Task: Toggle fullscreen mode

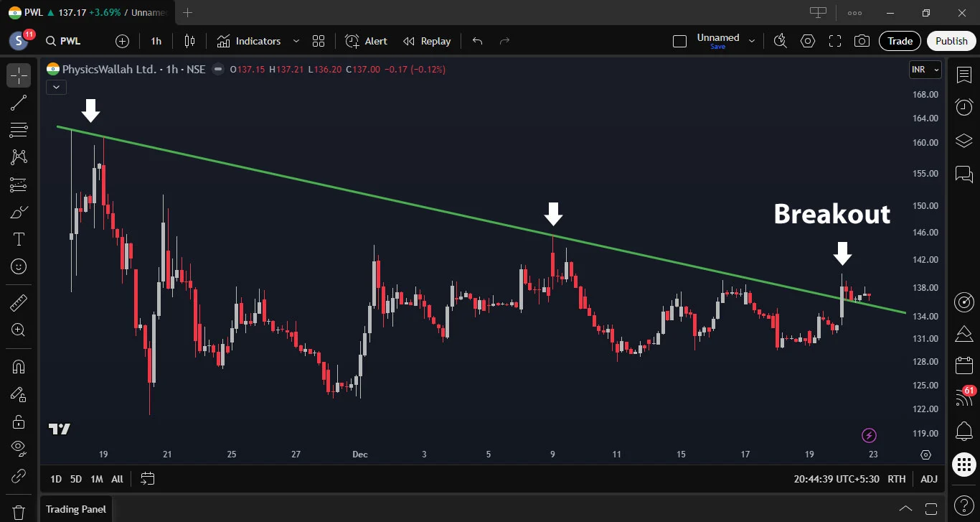Action: [835, 41]
